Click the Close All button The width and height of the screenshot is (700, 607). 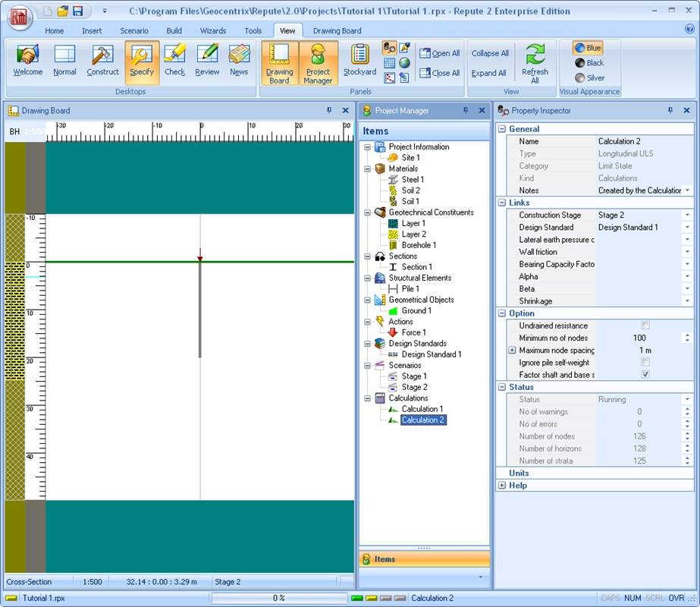(x=440, y=73)
